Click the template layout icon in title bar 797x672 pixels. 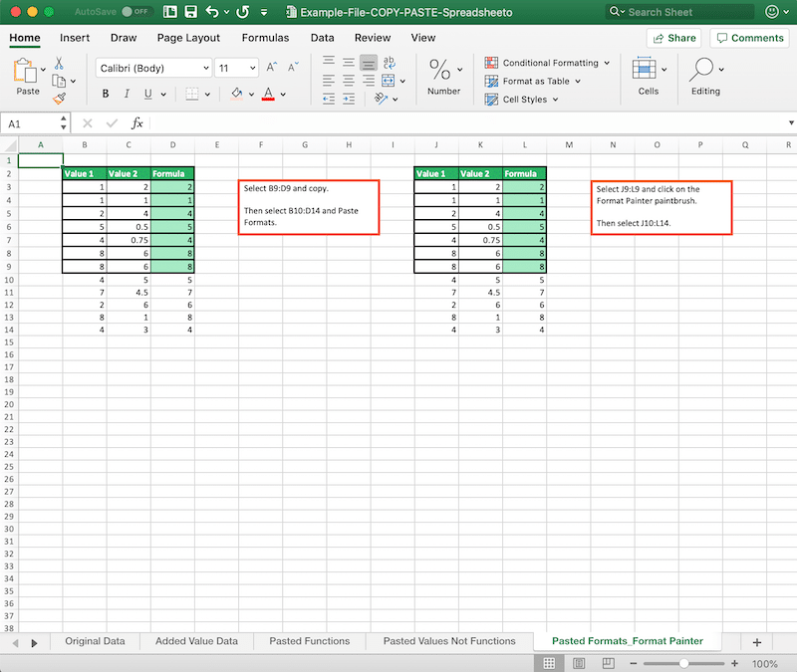(x=170, y=12)
